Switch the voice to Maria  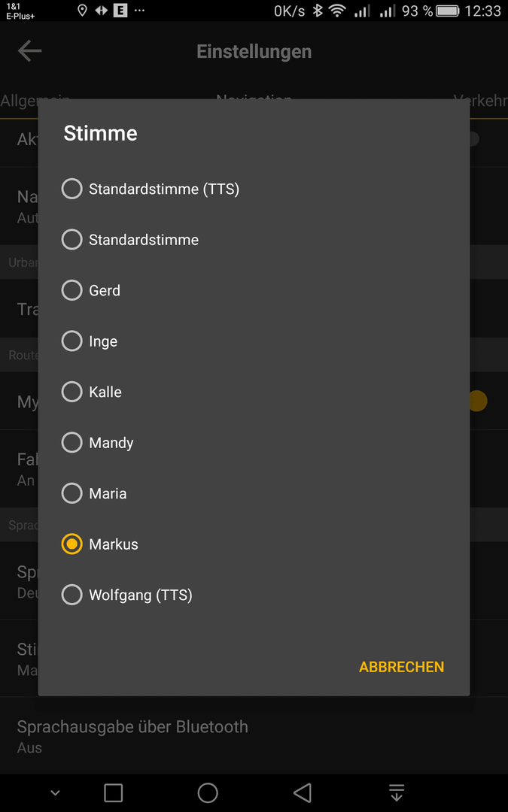point(94,493)
